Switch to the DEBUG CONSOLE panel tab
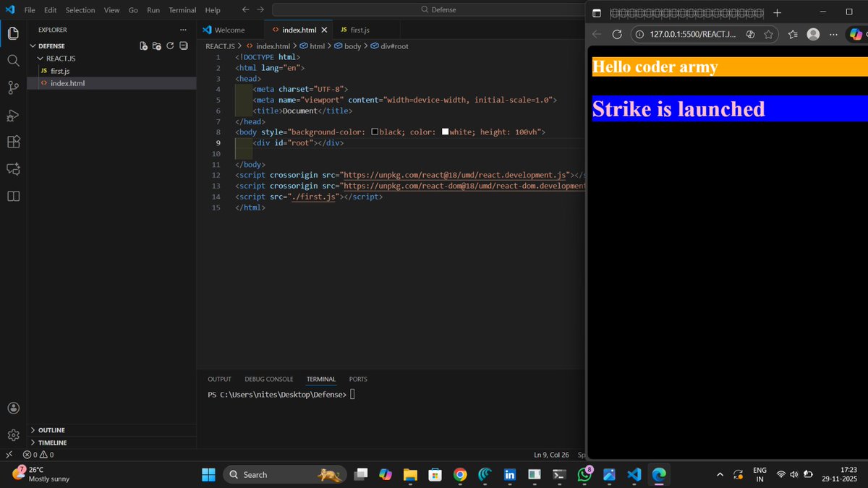This screenshot has width=868, height=488. point(269,379)
